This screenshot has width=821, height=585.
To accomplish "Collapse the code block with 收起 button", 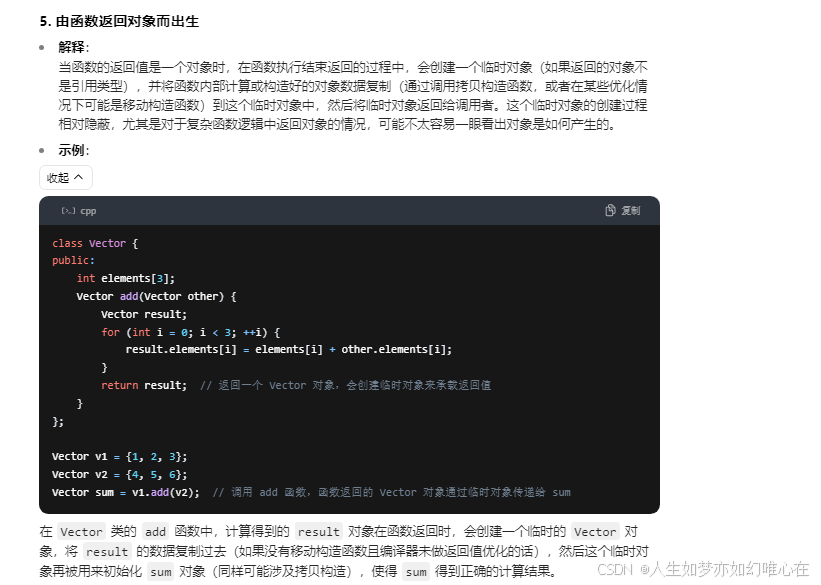I will [x=65, y=178].
